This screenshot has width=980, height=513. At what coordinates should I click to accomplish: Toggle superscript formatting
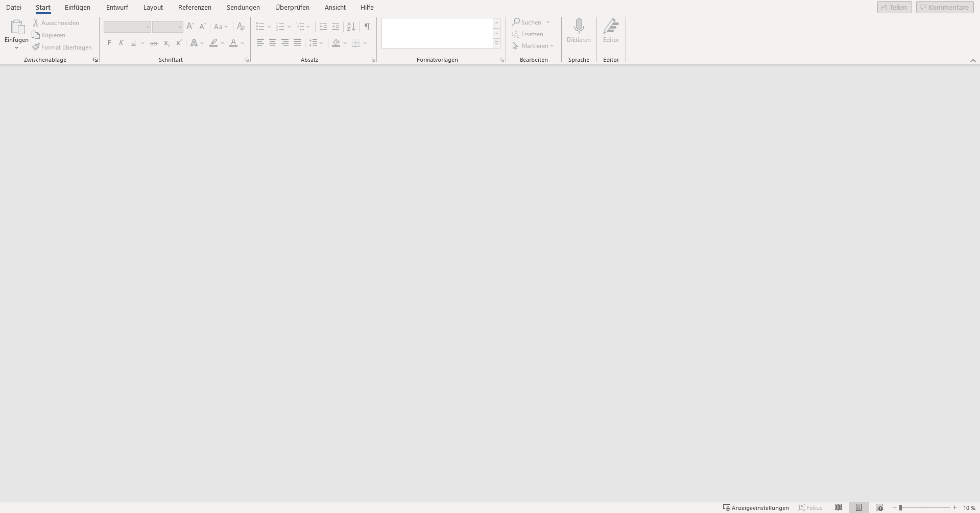click(178, 43)
